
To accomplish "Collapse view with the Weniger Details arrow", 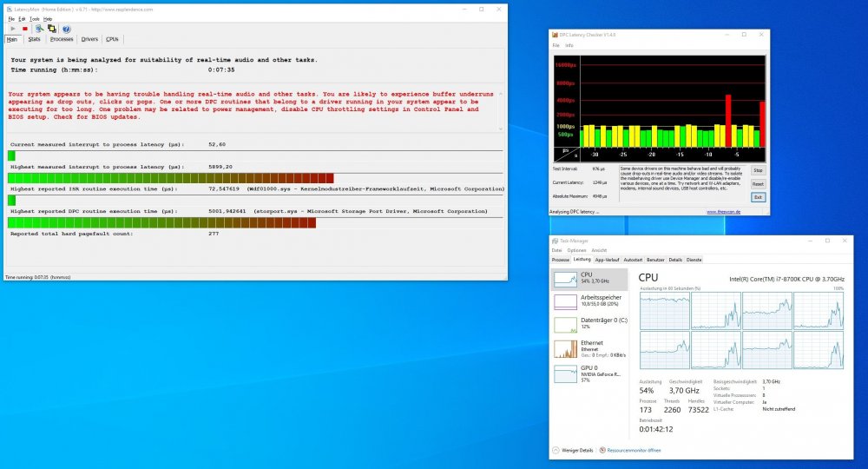I will (x=556, y=450).
